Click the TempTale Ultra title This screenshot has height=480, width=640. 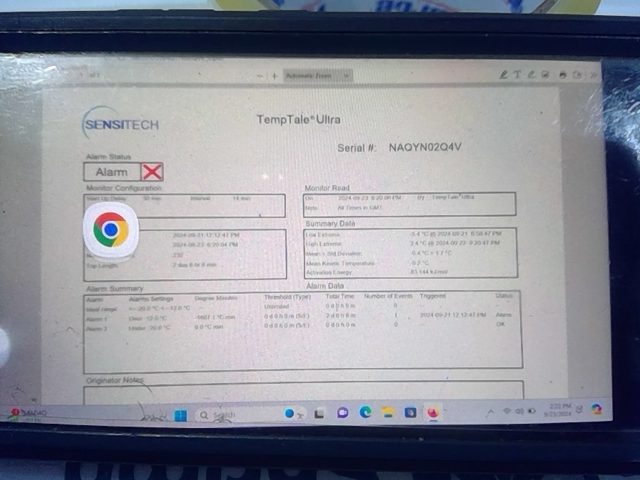point(298,120)
